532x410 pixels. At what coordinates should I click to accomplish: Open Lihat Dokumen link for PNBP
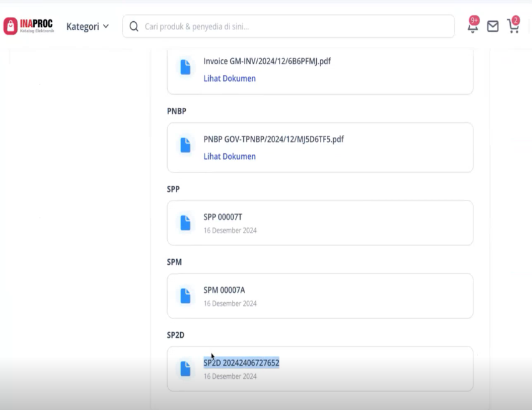point(230,156)
